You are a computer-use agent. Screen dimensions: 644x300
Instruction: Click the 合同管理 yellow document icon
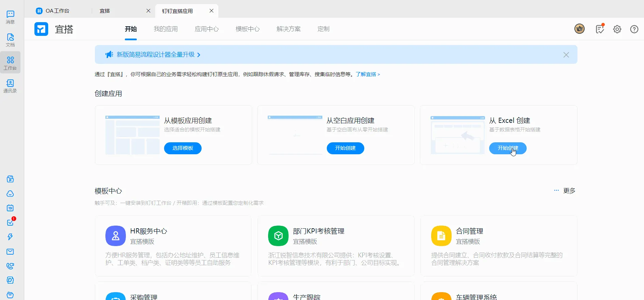(x=441, y=236)
